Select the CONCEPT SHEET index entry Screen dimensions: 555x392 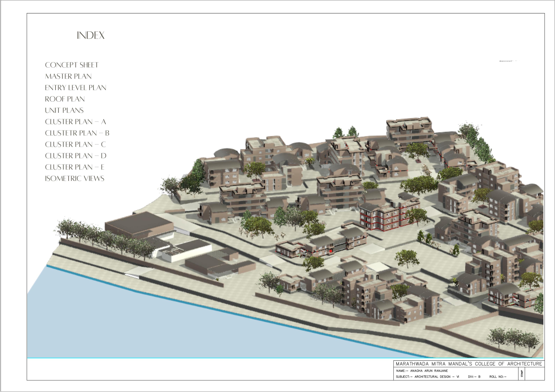72,65
